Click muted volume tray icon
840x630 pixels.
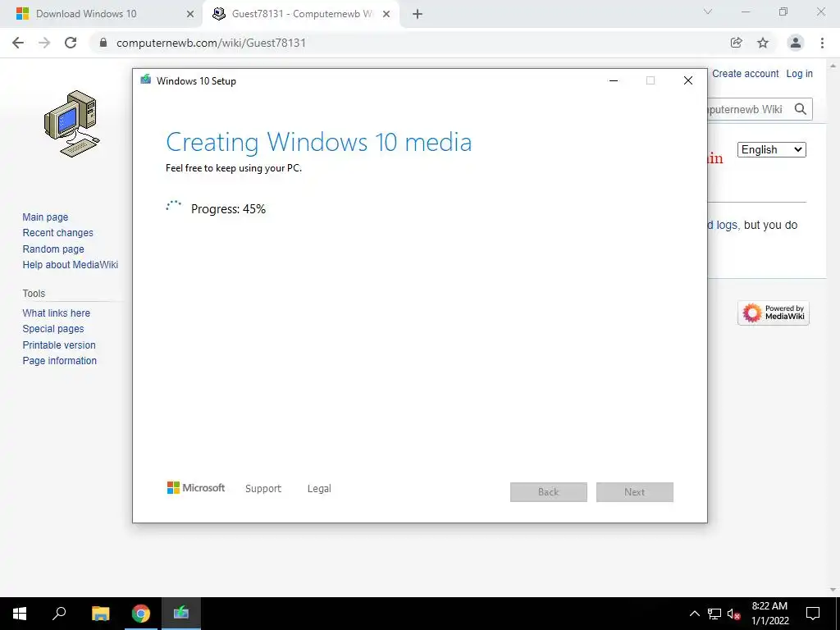733,614
